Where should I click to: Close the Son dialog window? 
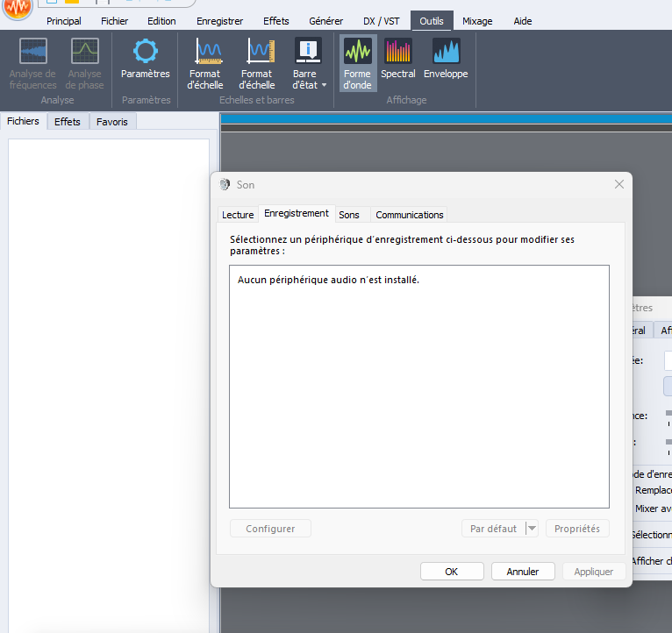(x=619, y=184)
